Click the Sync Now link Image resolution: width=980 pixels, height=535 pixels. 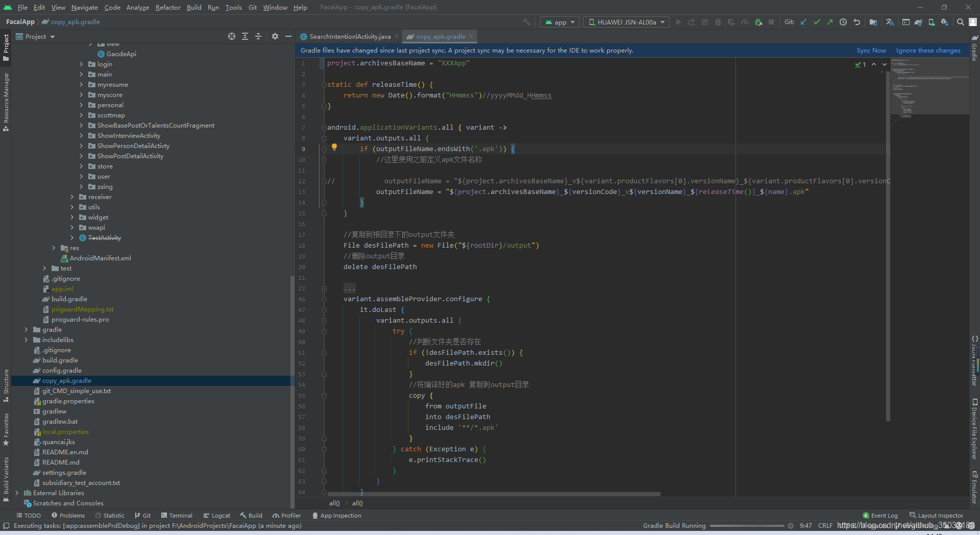(x=871, y=50)
